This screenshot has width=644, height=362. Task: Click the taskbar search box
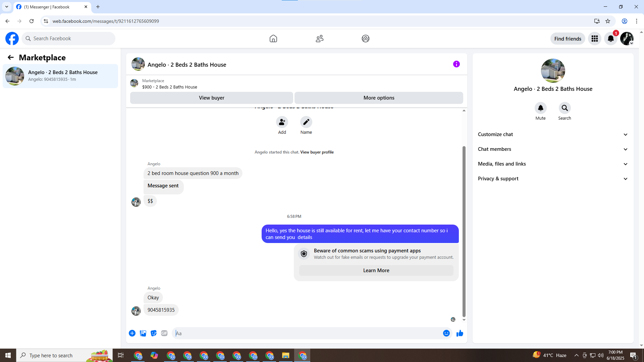[64, 355]
